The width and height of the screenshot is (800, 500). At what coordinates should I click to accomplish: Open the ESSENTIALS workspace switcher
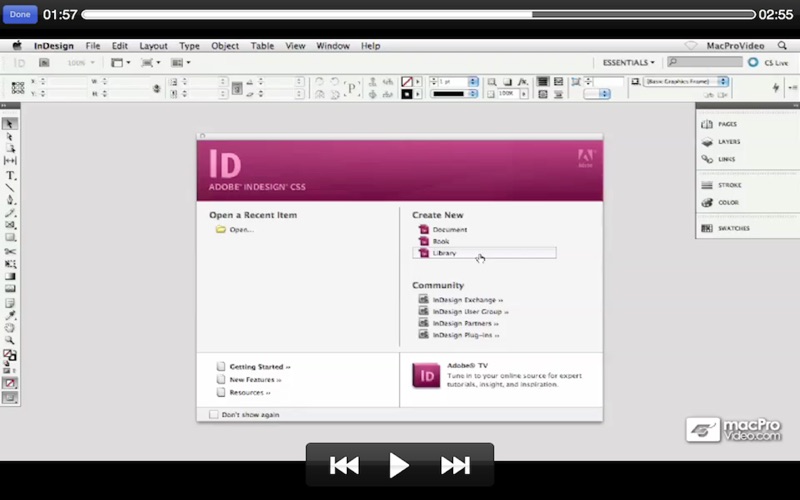click(628, 63)
